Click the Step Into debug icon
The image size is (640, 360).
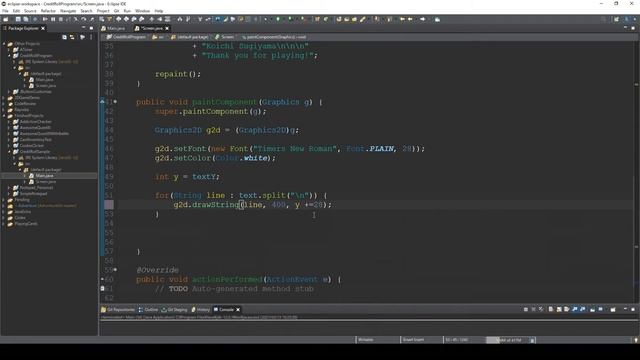pos(76,19)
